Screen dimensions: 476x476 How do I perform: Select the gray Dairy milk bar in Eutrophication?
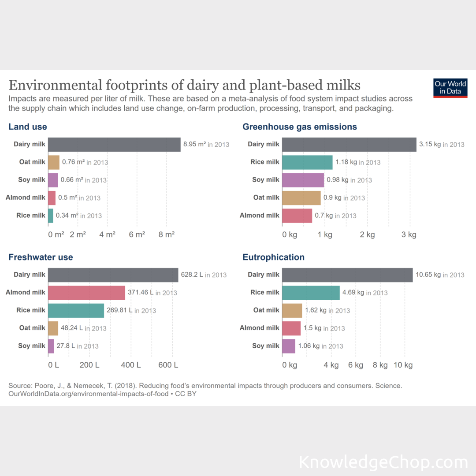pyautogui.click(x=347, y=275)
